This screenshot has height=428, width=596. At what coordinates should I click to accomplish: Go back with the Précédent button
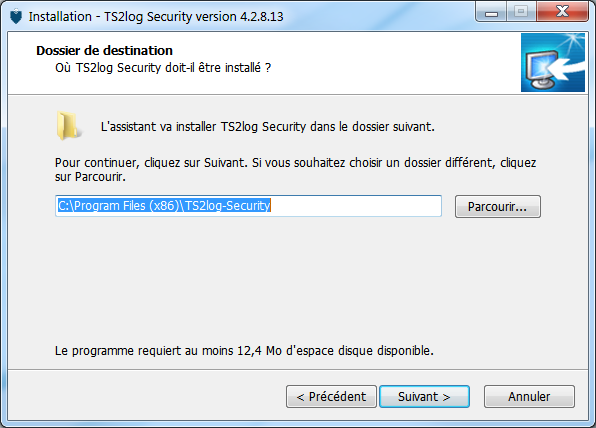pyautogui.click(x=331, y=396)
